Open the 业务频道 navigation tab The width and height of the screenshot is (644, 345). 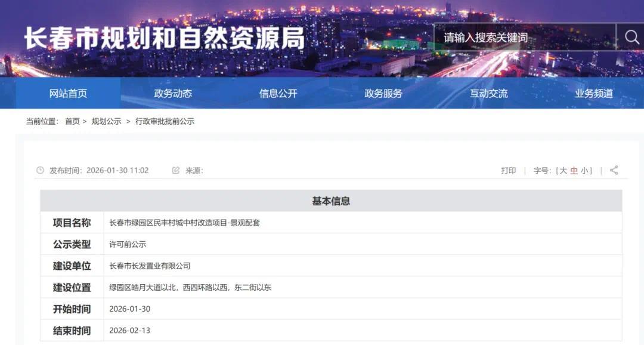(x=594, y=93)
